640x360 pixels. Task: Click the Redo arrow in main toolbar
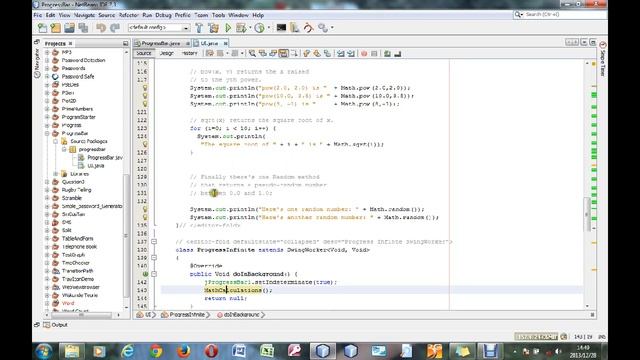pyautogui.click(x=115, y=28)
